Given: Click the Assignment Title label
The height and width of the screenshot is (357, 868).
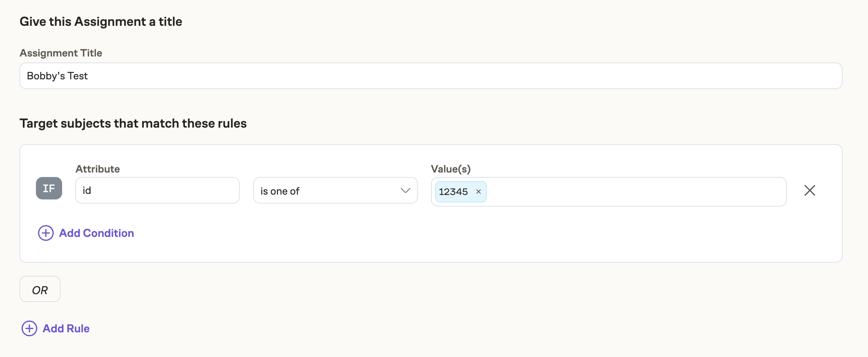Looking at the screenshot, I should tap(61, 53).
